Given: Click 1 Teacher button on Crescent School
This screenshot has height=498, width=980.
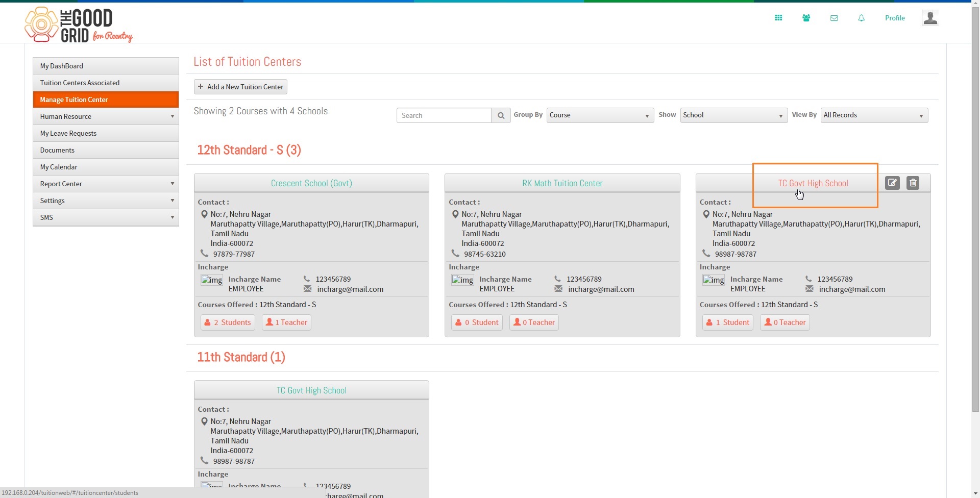Looking at the screenshot, I should click(x=286, y=322).
